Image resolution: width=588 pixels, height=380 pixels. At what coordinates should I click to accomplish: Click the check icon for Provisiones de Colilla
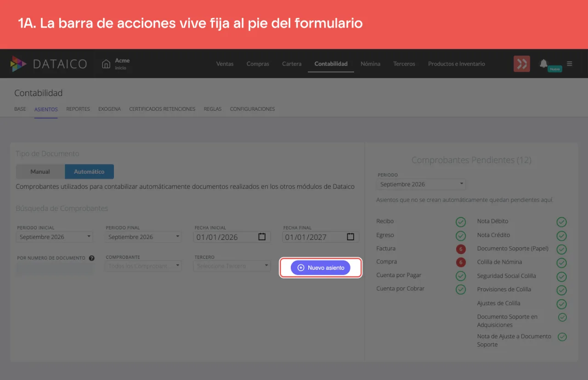coord(561,290)
